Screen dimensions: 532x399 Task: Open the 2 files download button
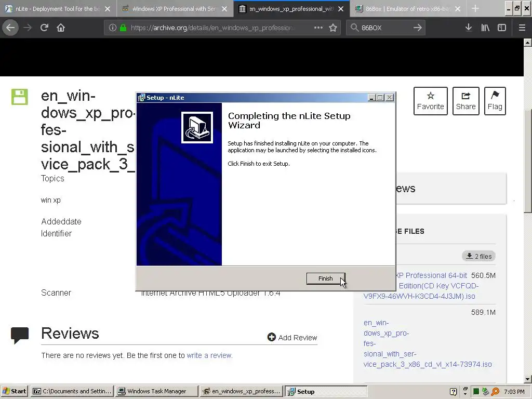[478, 256]
